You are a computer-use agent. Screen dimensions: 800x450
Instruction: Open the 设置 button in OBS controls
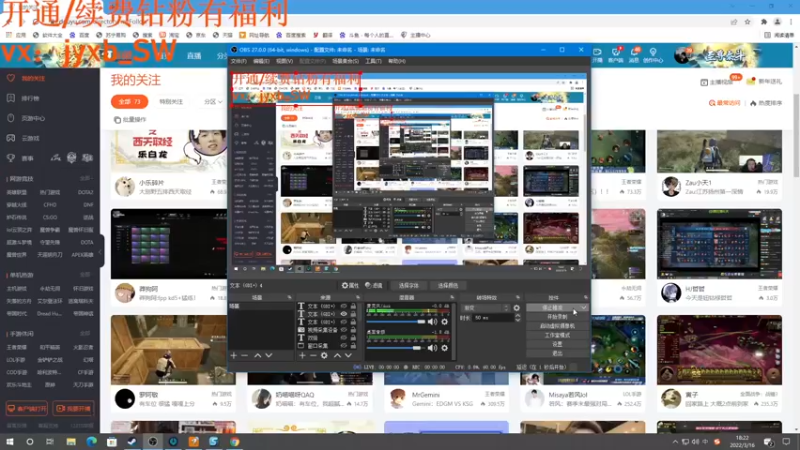pyautogui.click(x=557, y=344)
